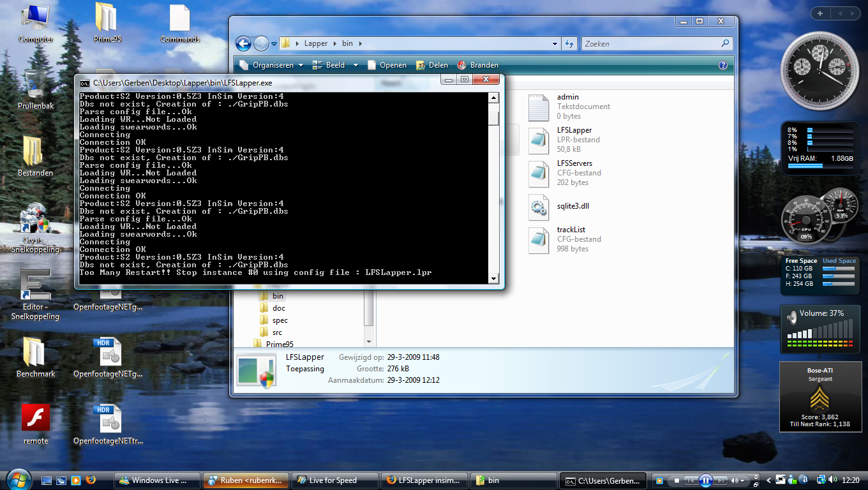Select the bin breadcrumb in address bar
Viewport: 868px width, 490px height.
tap(347, 44)
